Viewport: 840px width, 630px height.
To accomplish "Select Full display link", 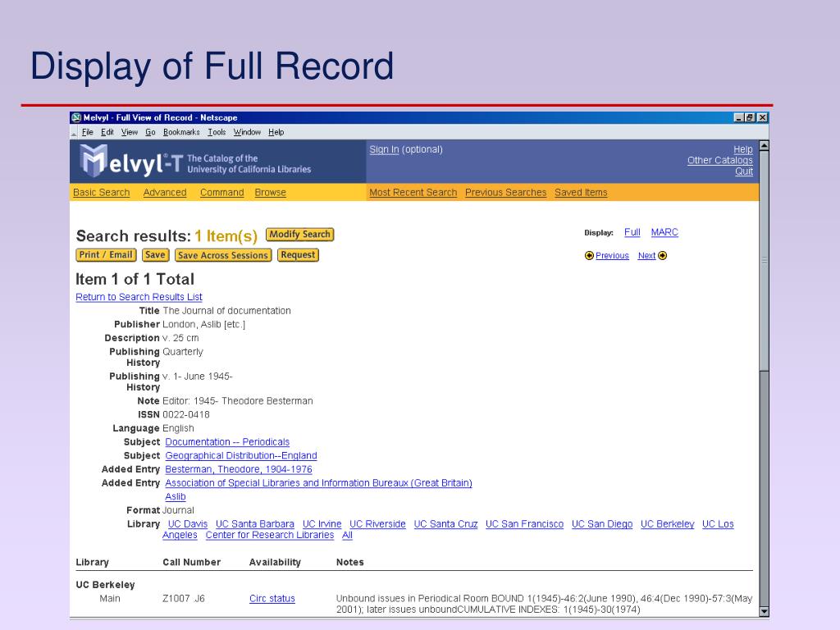I will point(632,232).
